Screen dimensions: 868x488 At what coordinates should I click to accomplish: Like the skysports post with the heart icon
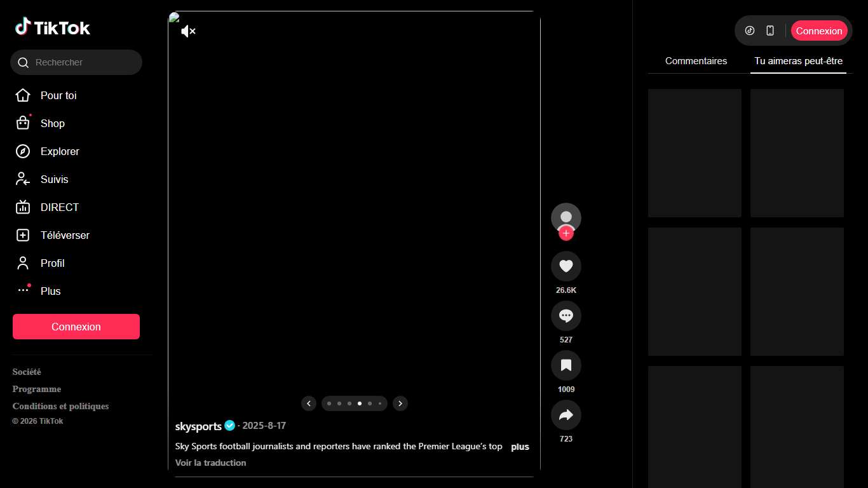(x=566, y=266)
